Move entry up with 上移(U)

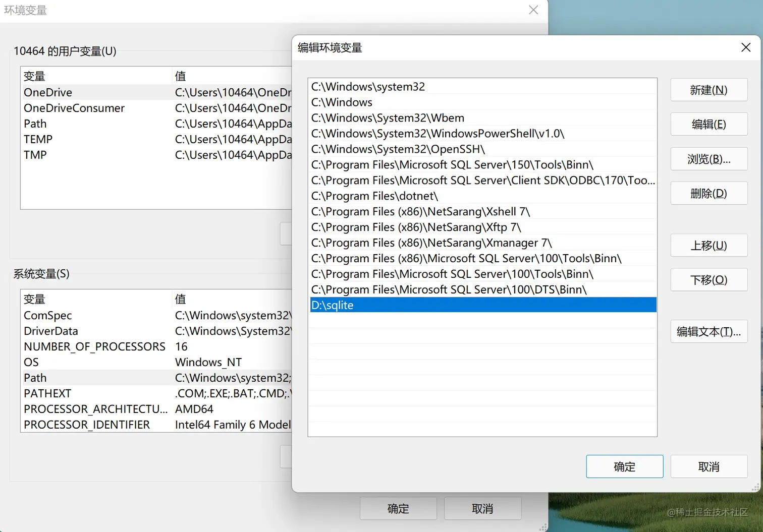(708, 246)
